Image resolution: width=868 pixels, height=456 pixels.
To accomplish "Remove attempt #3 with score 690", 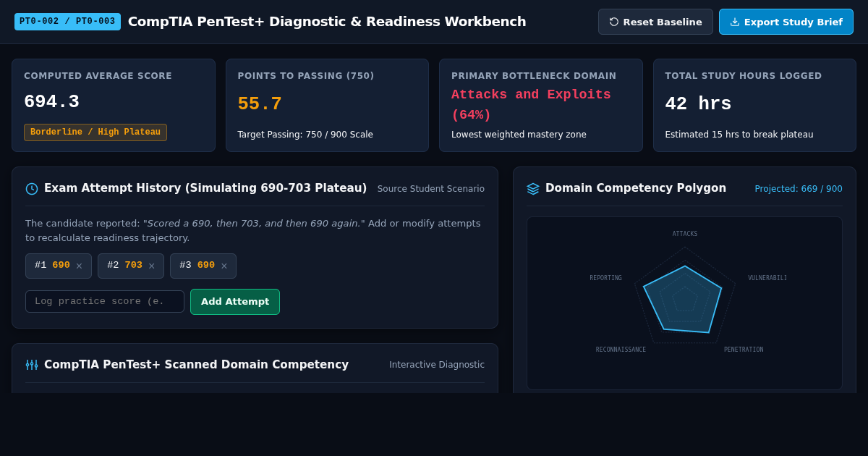I will pyautogui.click(x=224, y=266).
